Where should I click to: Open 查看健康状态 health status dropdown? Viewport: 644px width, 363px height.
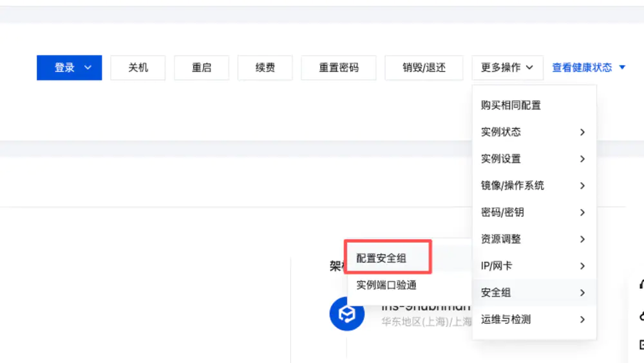(x=589, y=68)
